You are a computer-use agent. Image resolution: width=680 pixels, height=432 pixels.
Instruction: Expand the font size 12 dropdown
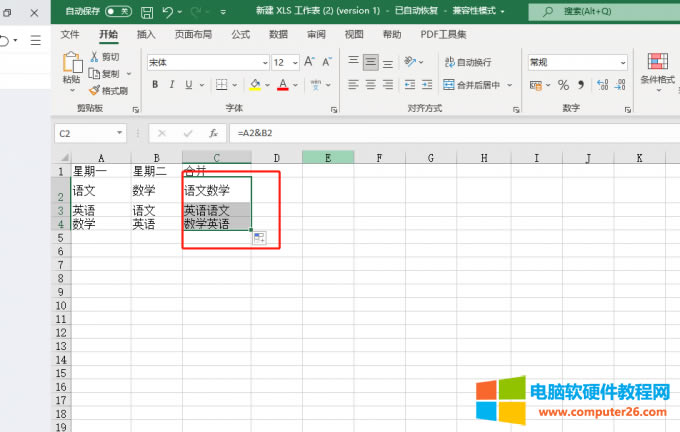pos(294,62)
